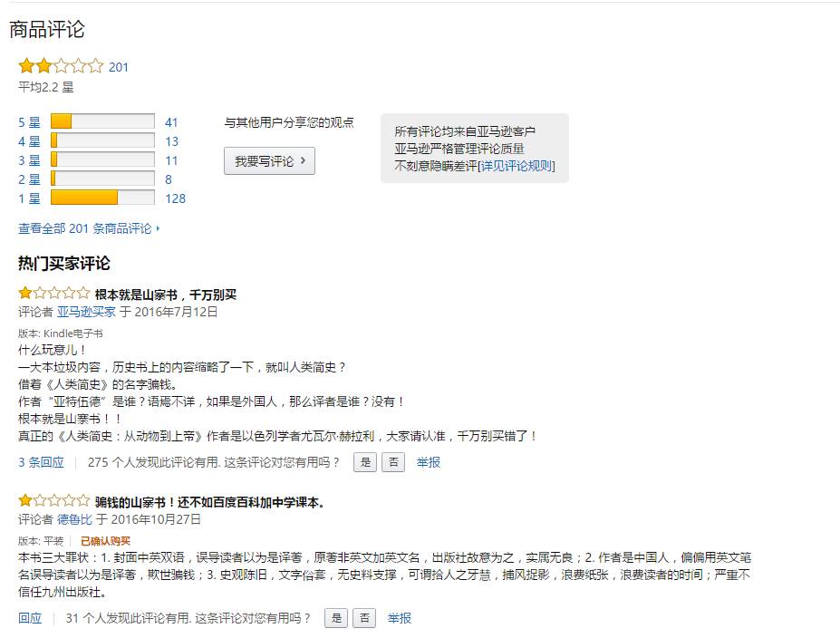Filter reviews by 4 星 rating
840x638 pixels.
29,141
